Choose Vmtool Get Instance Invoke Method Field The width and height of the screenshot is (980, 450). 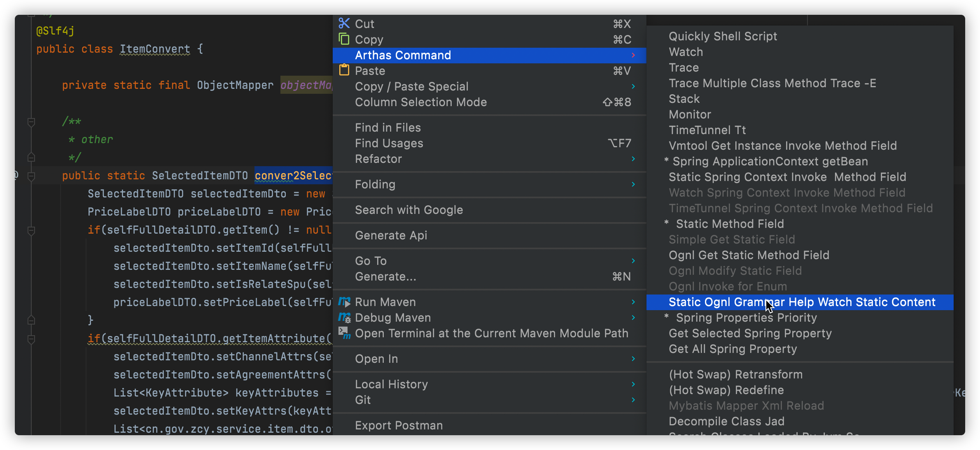point(800,146)
